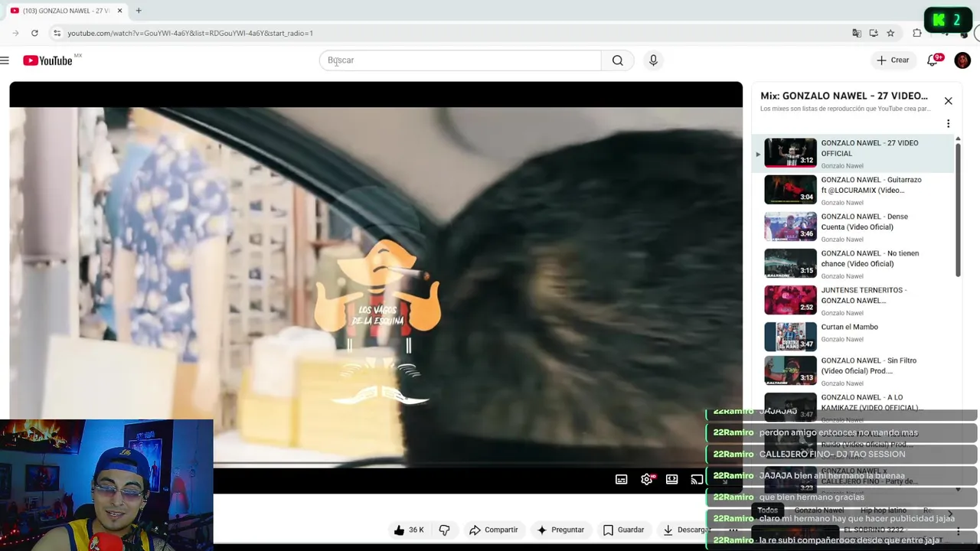
Task: Pause the video at the center of the player
Action: coord(376,287)
